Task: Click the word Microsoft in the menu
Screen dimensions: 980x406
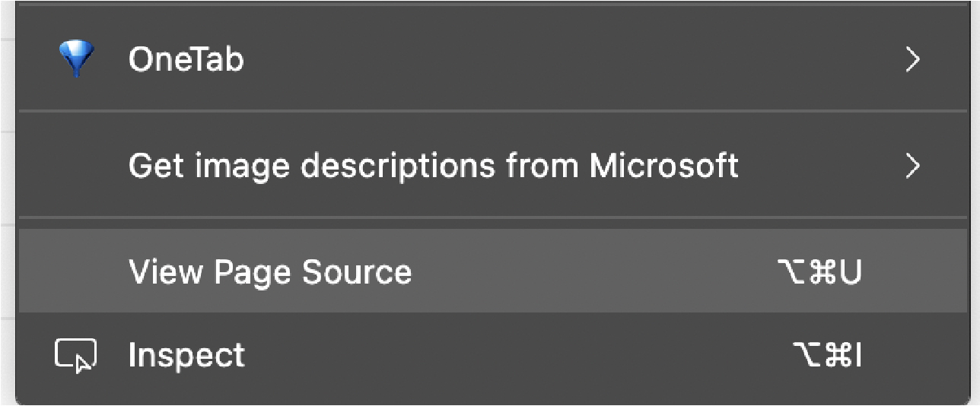Action: tap(664, 164)
